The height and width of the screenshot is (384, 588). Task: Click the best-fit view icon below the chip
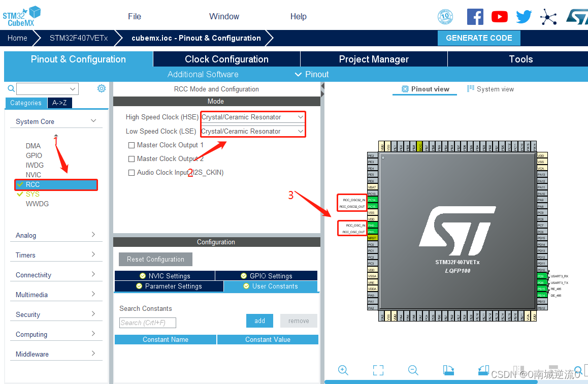pos(378,370)
